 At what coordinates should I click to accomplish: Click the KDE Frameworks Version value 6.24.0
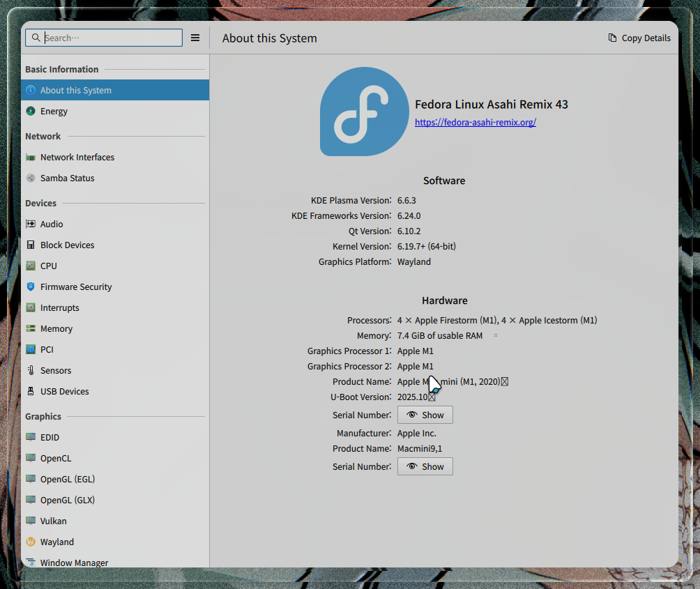(x=409, y=216)
